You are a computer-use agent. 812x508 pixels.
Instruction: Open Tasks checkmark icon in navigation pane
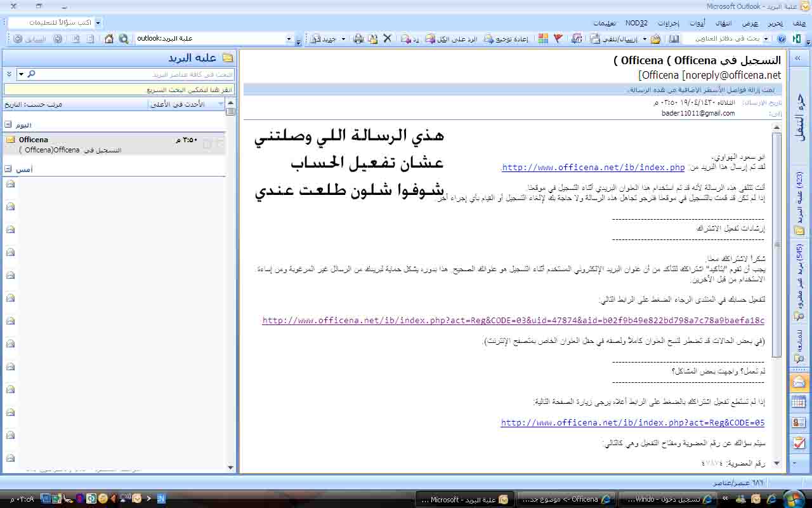coord(799,443)
